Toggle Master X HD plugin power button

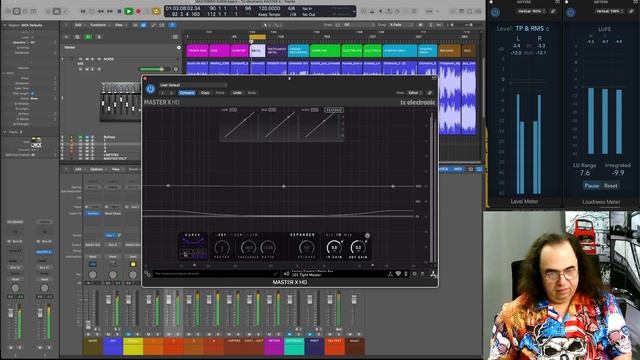tap(150, 89)
